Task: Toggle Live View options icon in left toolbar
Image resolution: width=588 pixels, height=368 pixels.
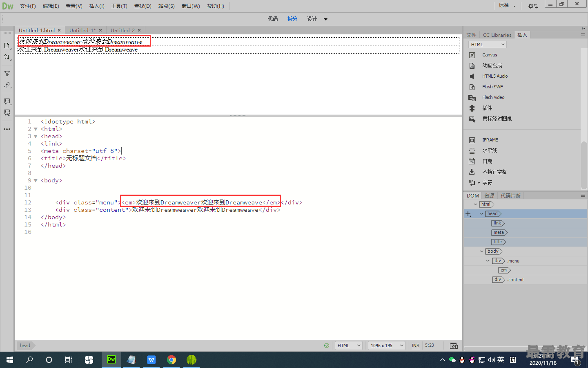Action: [x=7, y=74]
